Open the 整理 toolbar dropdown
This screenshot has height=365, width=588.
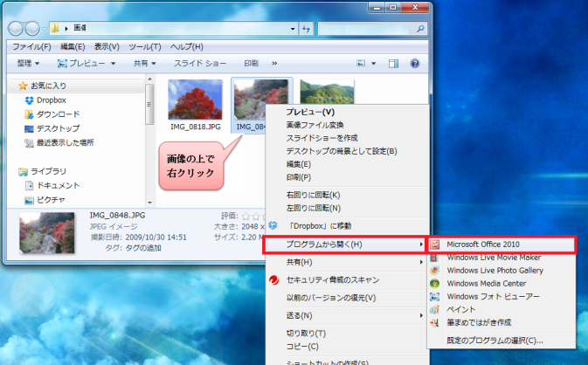[x=28, y=64]
